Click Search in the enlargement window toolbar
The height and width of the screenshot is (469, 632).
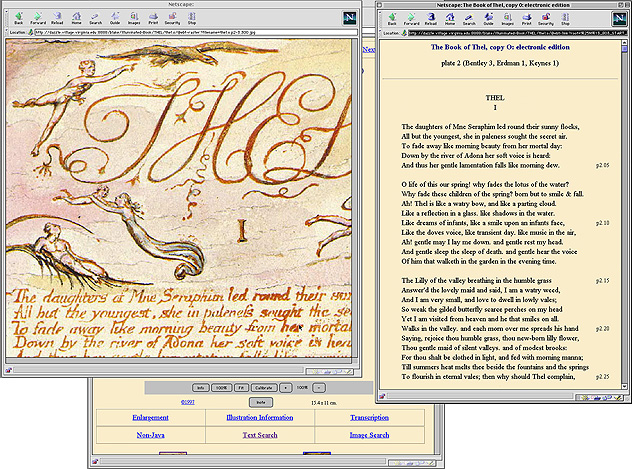[x=96, y=18]
